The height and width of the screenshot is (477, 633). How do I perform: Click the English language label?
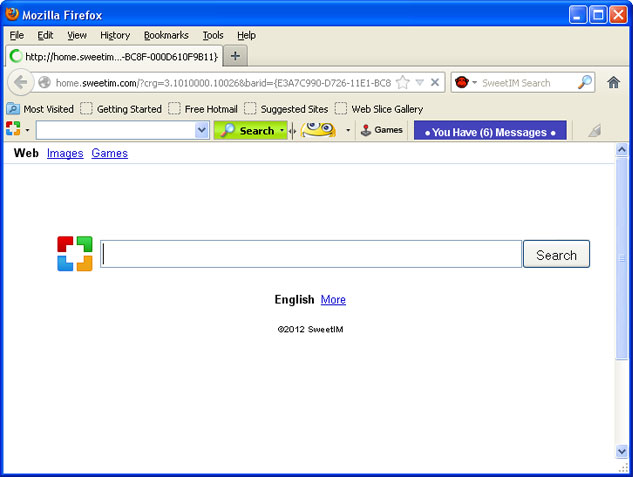(294, 299)
